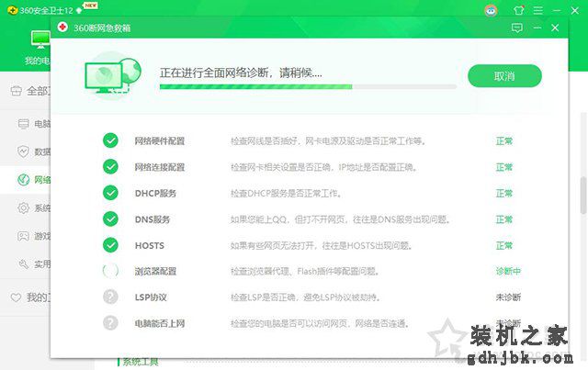Close the 360断网急救箱 dialog
This screenshot has width=588, height=370.
point(555,28)
